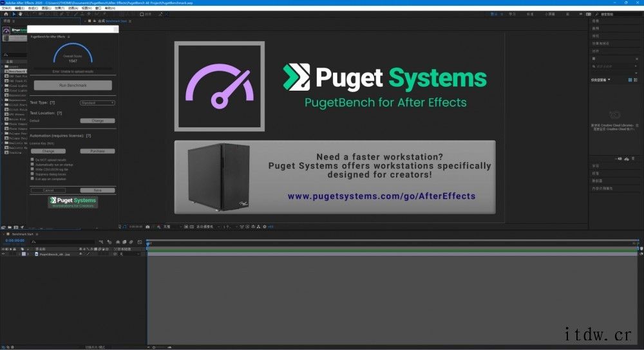Click the Creative Cloud Libraries icon
This screenshot has width=644, height=350.
(x=615, y=115)
